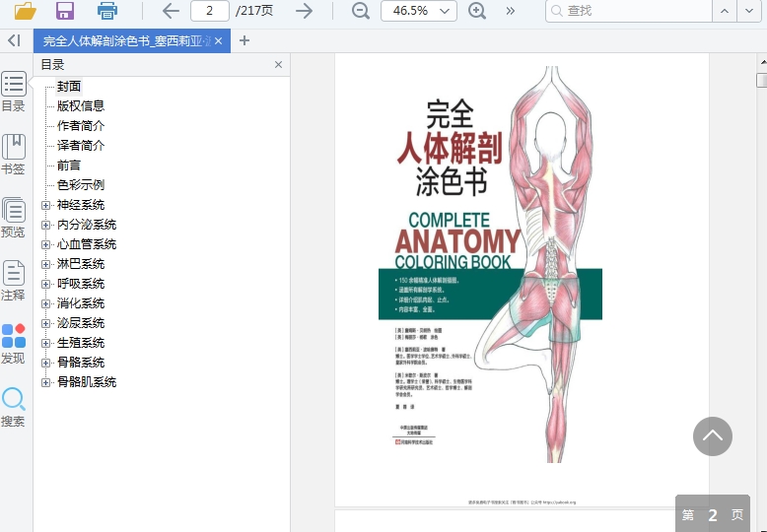Select the 版权信息 outline entry
This screenshot has width=767, height=532.
click(81, 106)
